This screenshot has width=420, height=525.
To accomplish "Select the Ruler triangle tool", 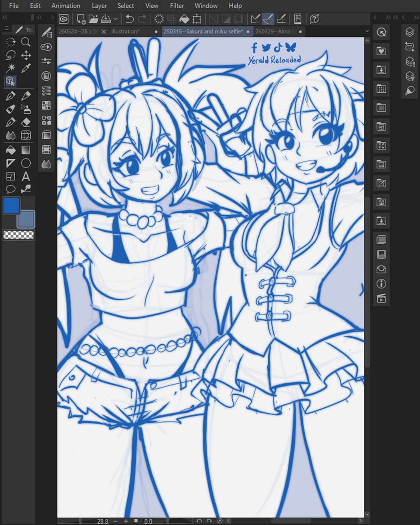I will click(11, 163).
